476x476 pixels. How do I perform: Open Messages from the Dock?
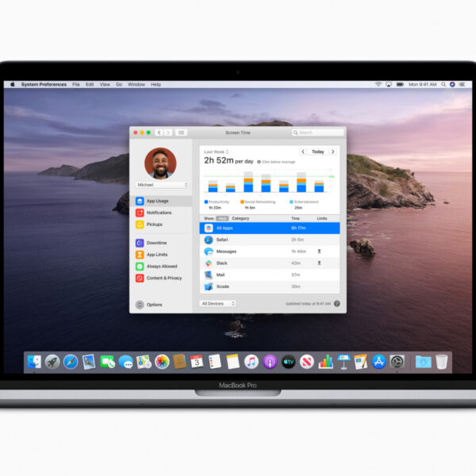125,362
